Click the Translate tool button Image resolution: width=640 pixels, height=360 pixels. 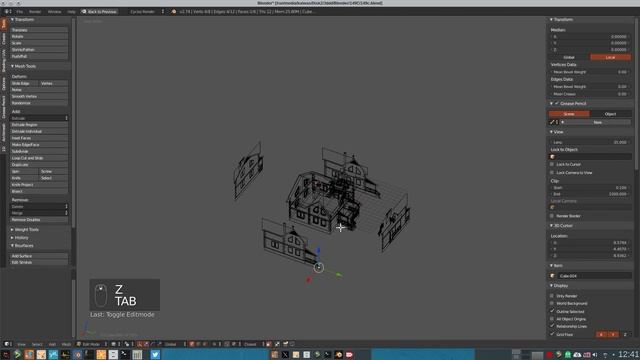[x=39, y=30]
